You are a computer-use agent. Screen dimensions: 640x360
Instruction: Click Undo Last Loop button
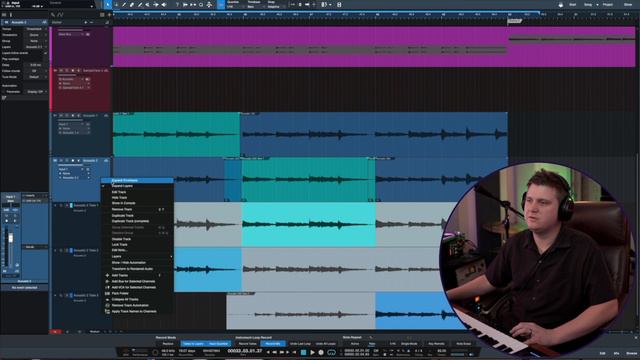pos(300,344)
